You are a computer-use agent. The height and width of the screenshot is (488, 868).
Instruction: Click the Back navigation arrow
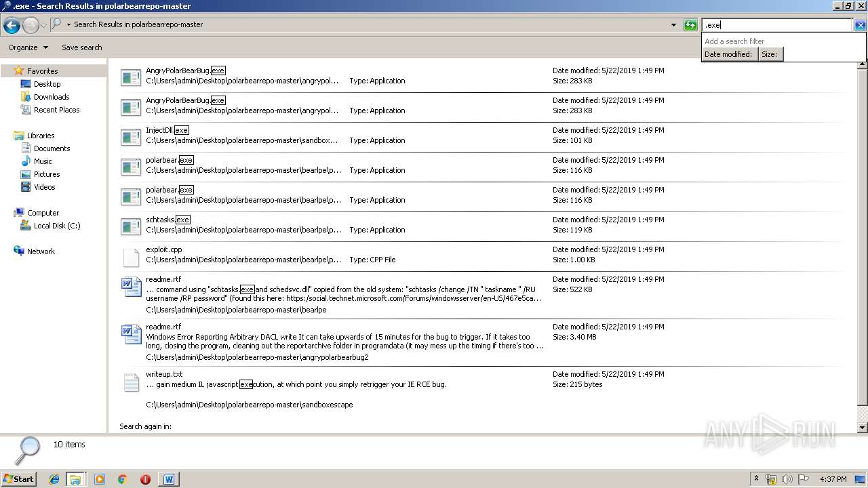coord(12,26)
